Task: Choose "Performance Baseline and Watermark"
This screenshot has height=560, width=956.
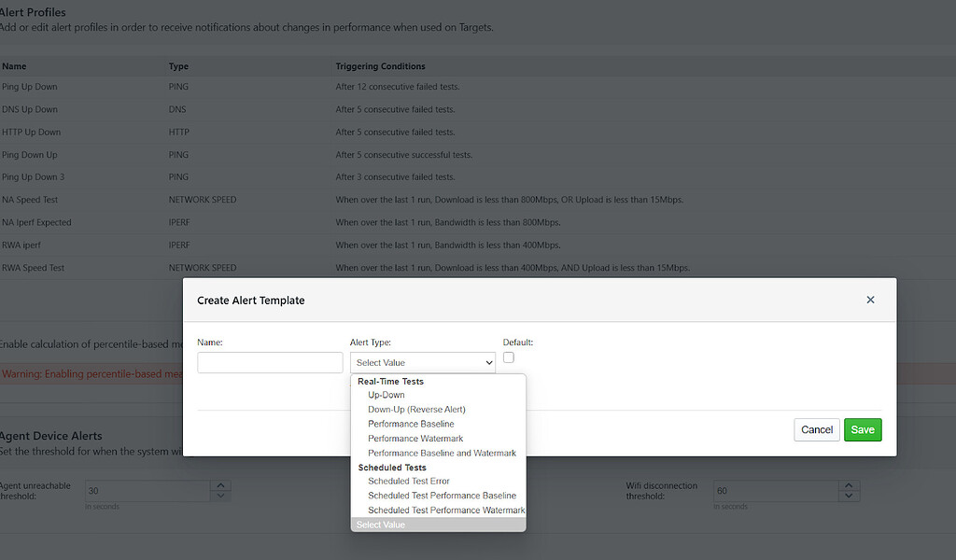Action: (x=443, y=453)
